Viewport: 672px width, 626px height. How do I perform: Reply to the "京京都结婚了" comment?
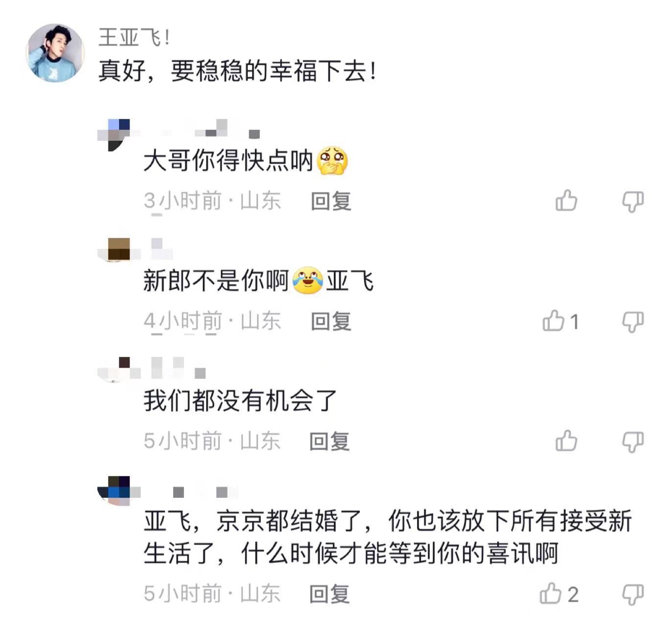[329, 594]
